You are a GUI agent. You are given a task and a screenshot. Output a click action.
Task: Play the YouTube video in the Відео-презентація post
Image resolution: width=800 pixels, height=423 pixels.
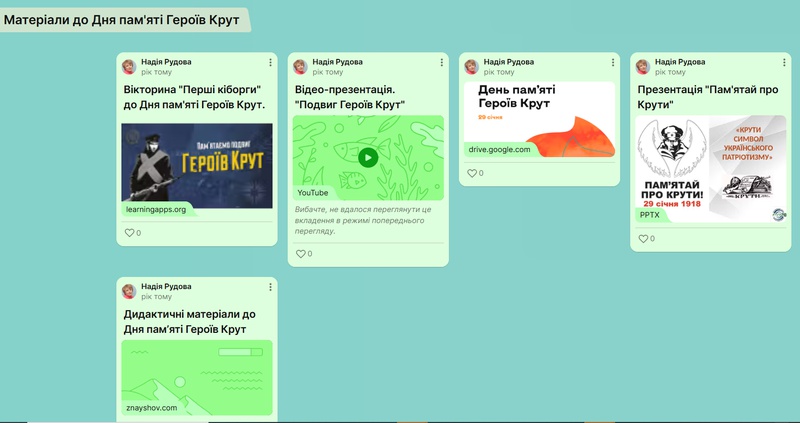point(368,157)
